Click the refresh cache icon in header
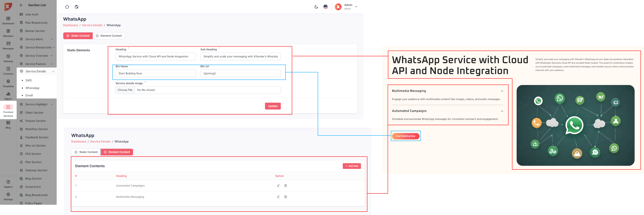This screenshot has width=644, height=215. tap(67, 7)
